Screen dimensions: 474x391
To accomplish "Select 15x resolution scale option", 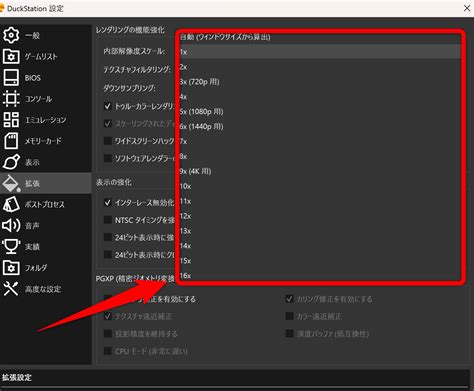I will 320,261.
